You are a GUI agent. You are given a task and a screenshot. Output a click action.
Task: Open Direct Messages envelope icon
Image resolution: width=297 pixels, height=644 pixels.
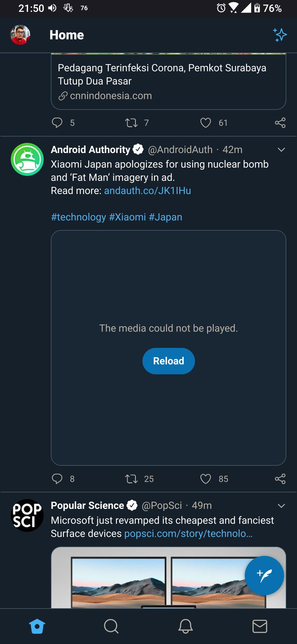[260, 626]
